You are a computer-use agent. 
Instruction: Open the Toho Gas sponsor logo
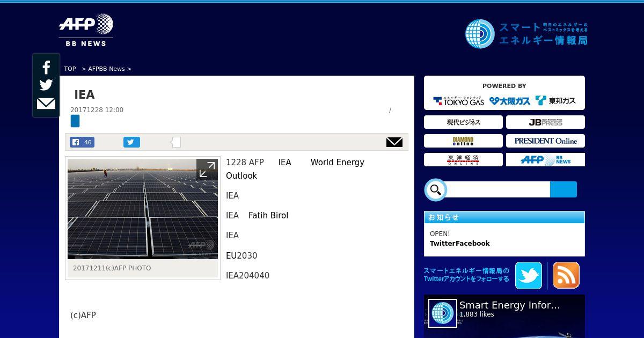[x=555, y=101]
